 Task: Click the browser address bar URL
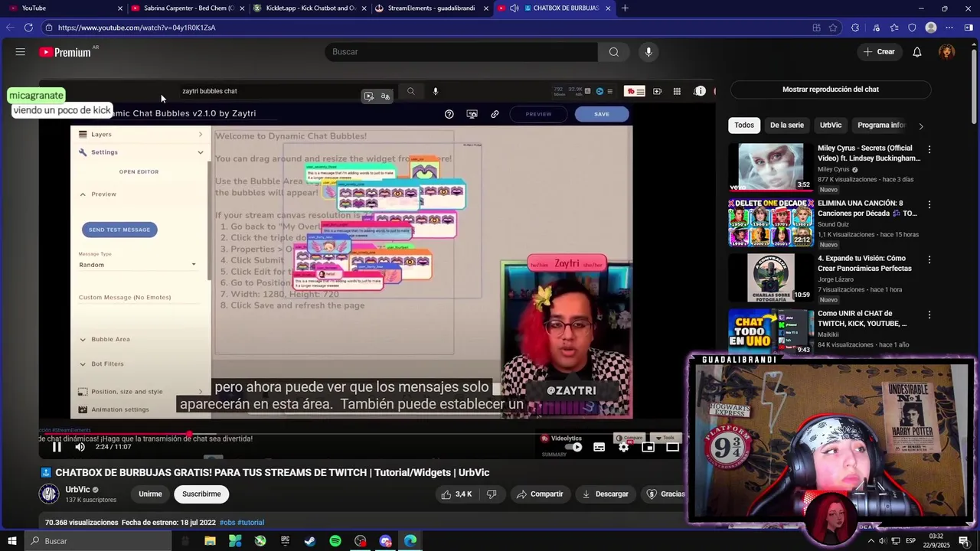[136, 28]
